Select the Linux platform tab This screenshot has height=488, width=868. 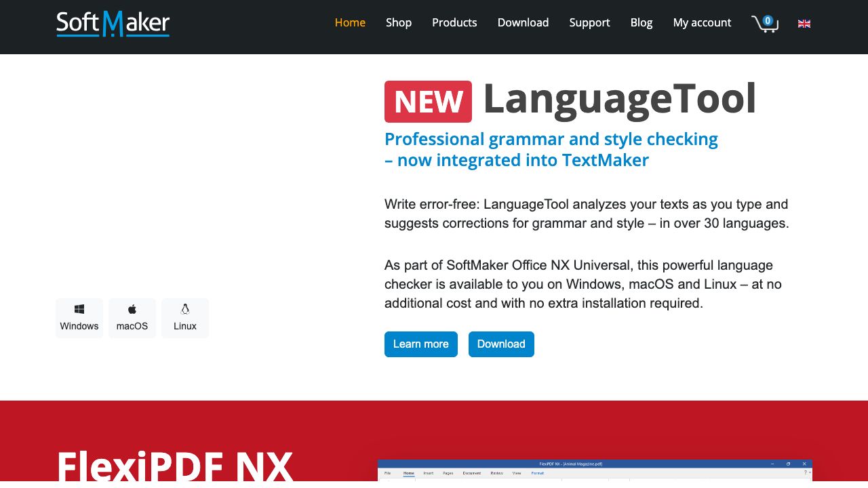coord(185,318)
